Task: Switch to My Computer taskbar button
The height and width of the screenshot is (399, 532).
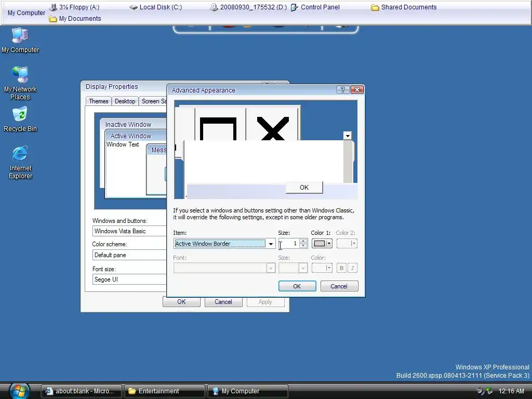Action: point(248,391)
